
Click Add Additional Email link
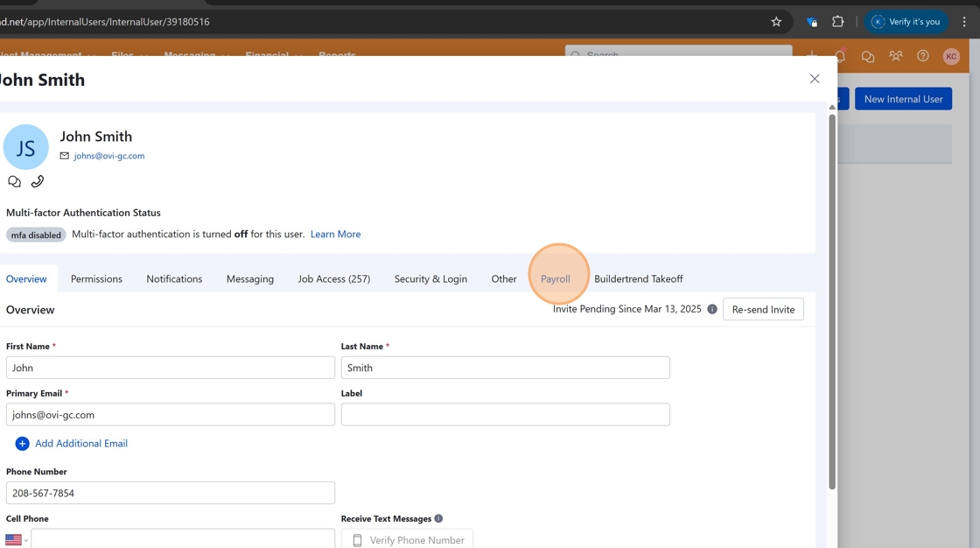click(x=81, y=444)
